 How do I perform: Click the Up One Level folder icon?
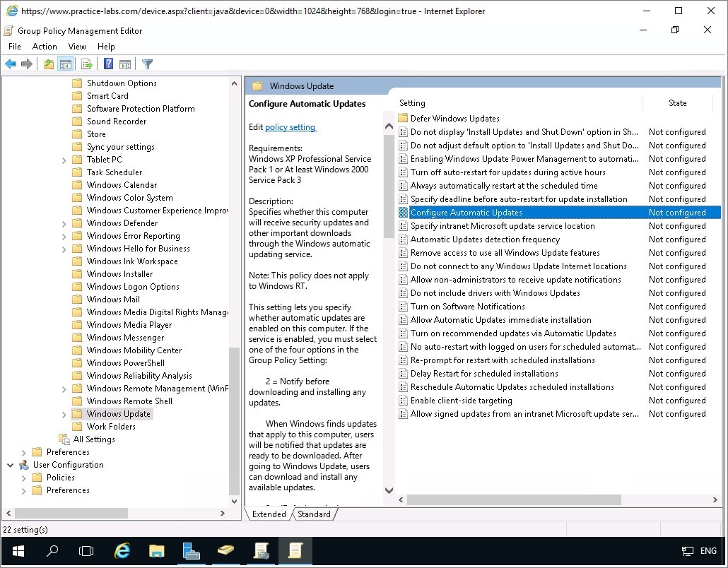tap(48, 64)
